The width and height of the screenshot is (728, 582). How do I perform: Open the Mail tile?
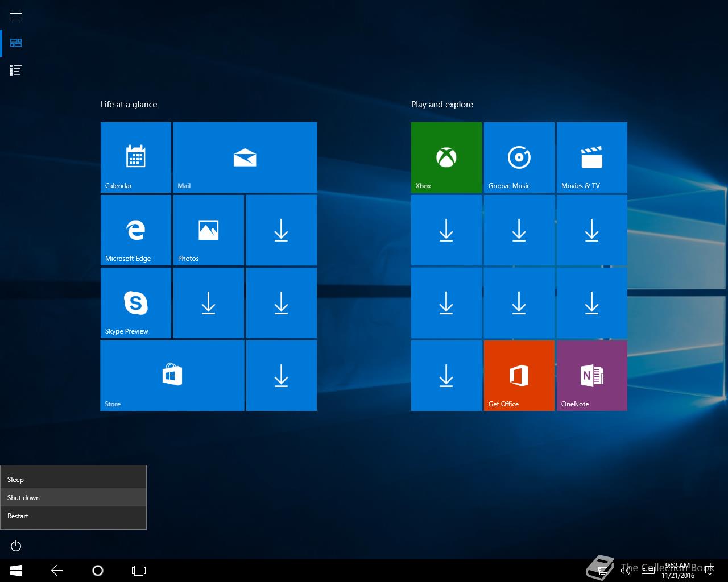pyautogui.click(x=245, y=157)
